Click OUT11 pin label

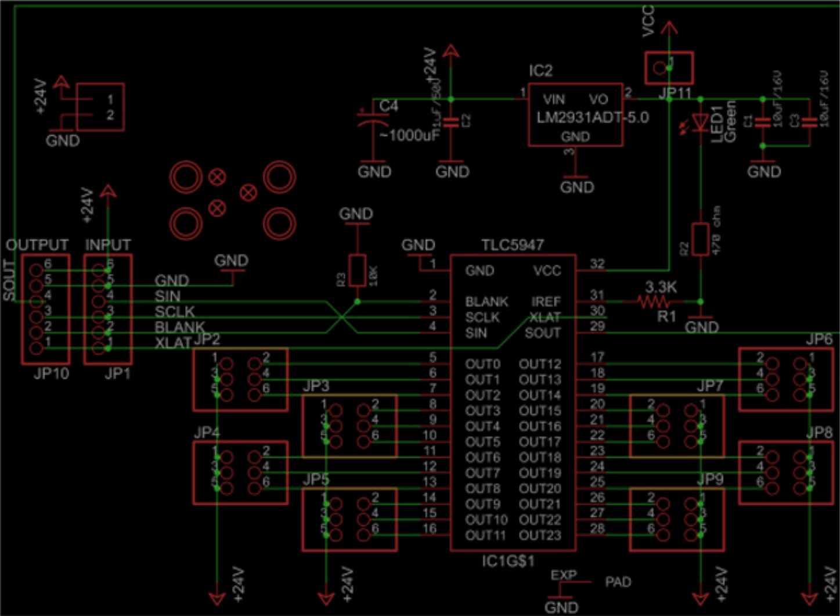click(485, 535)
